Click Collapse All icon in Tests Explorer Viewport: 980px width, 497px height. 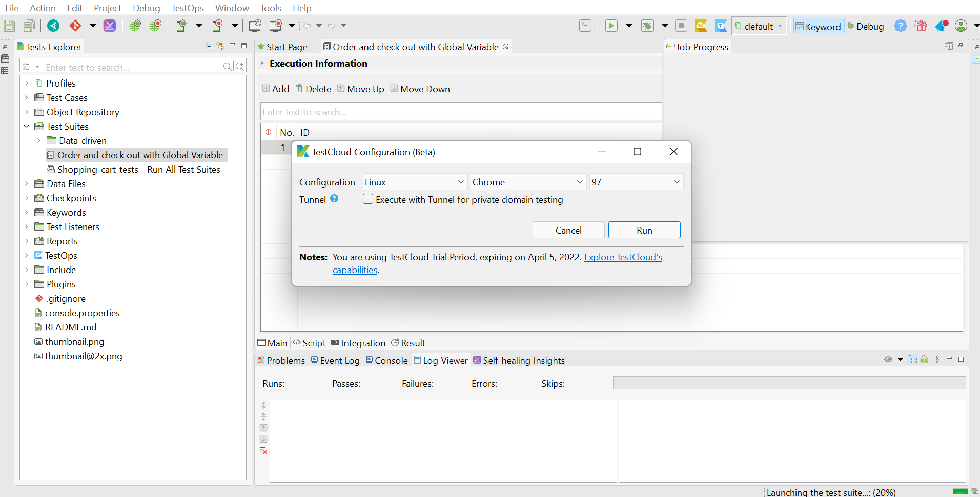pos(209,46)
